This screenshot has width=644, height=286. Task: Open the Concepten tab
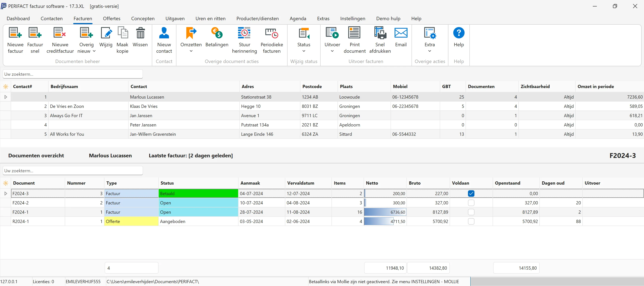(x=143, y=19)
